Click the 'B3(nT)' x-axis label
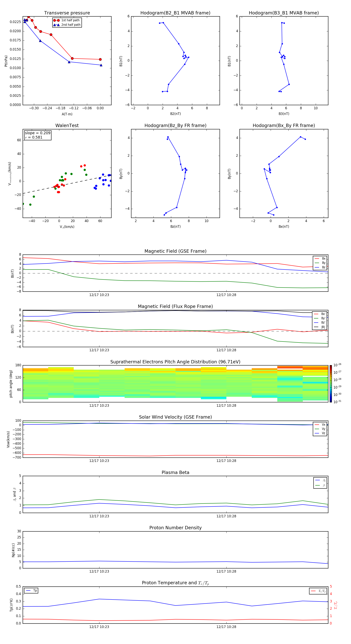The width and height of the screenshot is (351, 644). 284,114
